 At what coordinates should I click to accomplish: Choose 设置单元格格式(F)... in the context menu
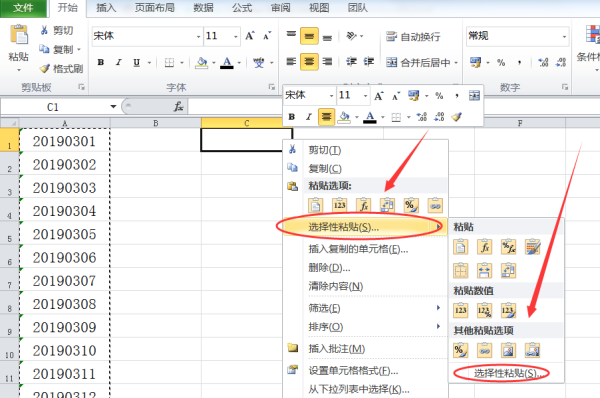tap(365, 370)
